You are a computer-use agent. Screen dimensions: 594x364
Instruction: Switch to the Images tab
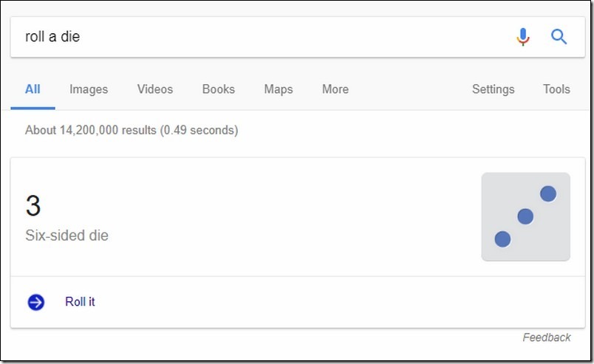(89, 89)
